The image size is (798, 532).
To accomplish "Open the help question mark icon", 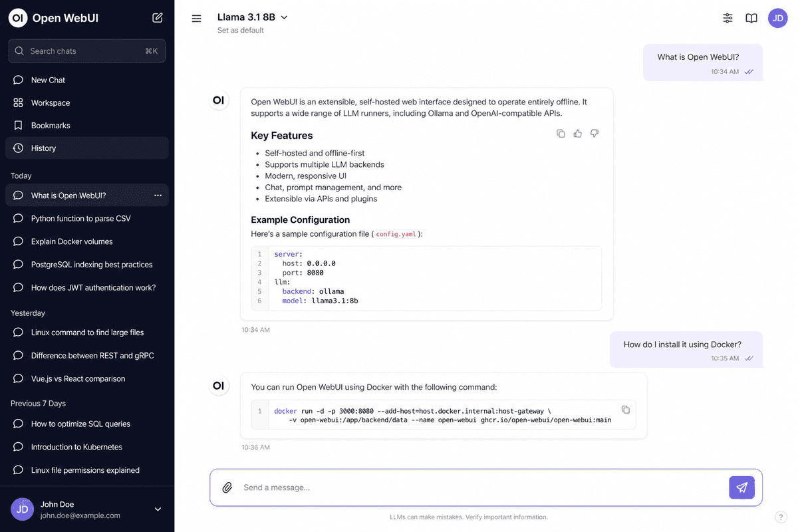I will click(781, 517).
